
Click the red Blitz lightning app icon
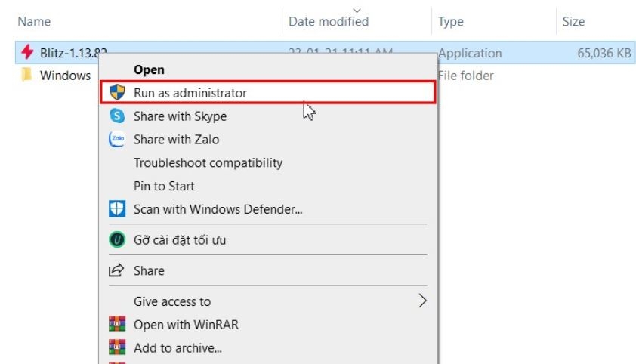pyautogui.click(x=27, y=52)
